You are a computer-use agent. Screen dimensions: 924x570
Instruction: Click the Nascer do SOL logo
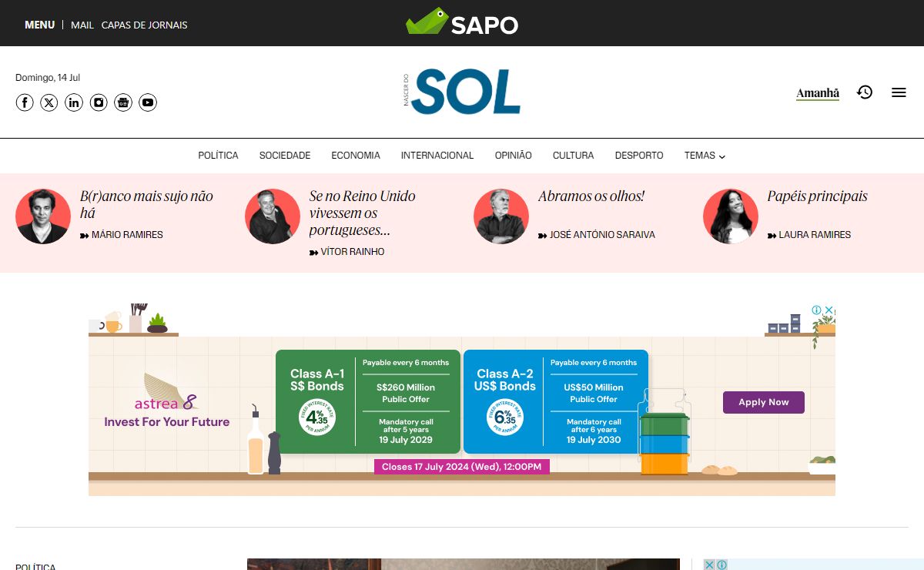[462, 92]
